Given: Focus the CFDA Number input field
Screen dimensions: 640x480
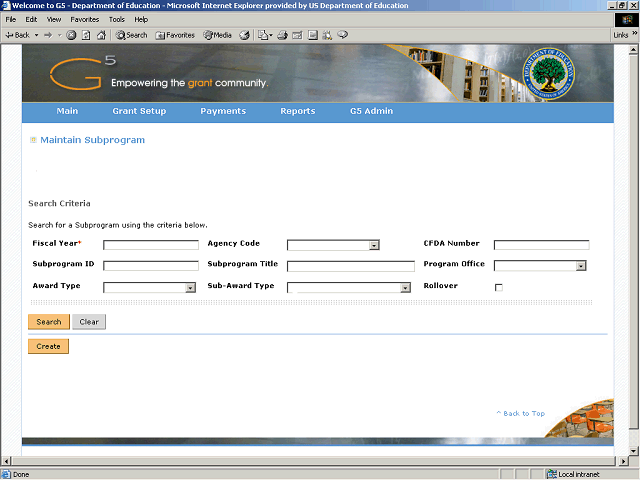Looking at the screenshot, I should pos(542,245).
